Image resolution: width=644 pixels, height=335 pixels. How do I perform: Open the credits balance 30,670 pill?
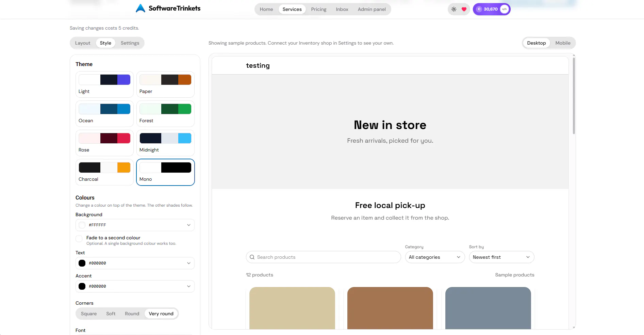pyautogui.click(x=492, y=9)
